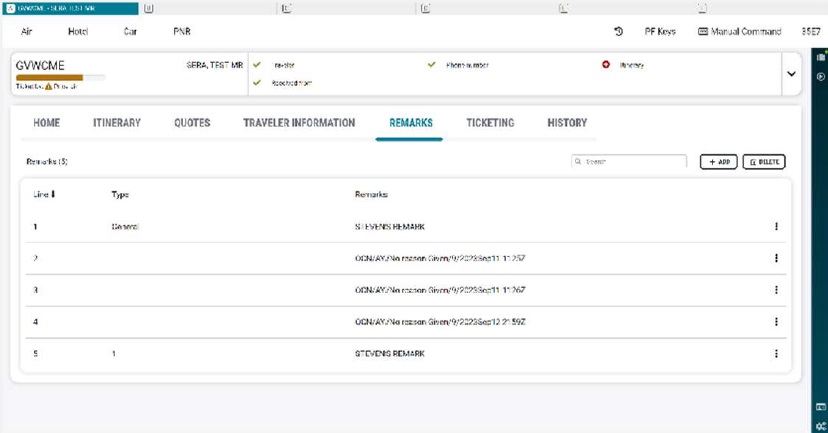Open the Car menu
Screen dimensions: 828x433
130,32
